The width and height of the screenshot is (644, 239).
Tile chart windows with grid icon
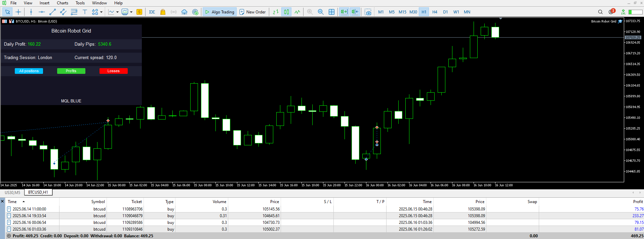click(x=331, y=12)
